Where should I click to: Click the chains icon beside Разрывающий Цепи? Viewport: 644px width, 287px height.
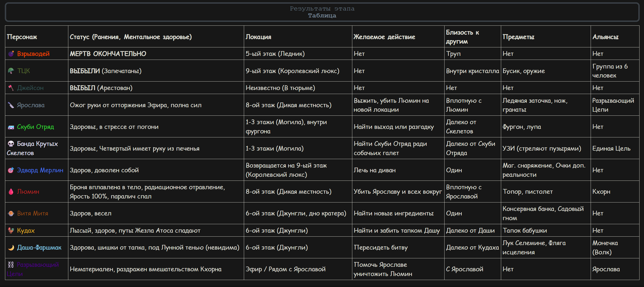click(11, 265)
